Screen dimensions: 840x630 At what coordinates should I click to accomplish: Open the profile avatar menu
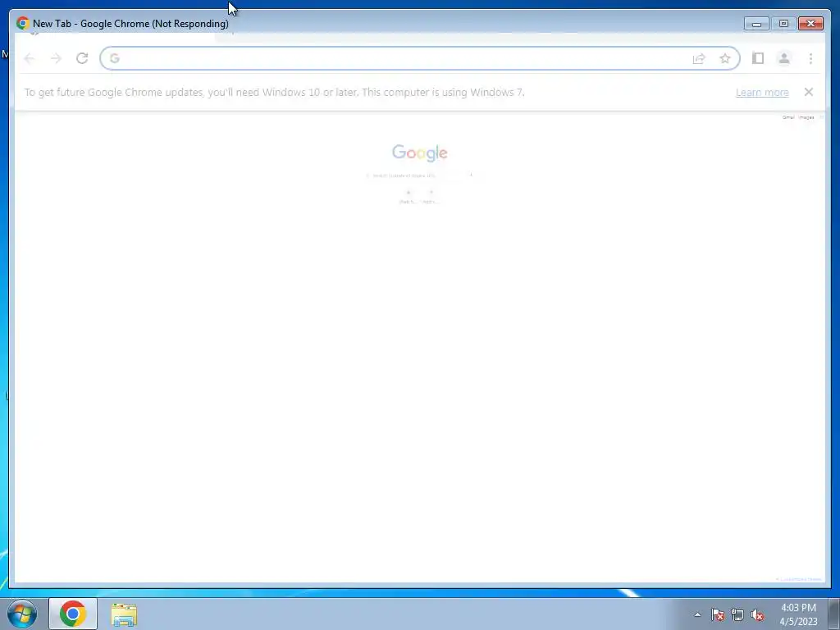[x=783, y=58]
